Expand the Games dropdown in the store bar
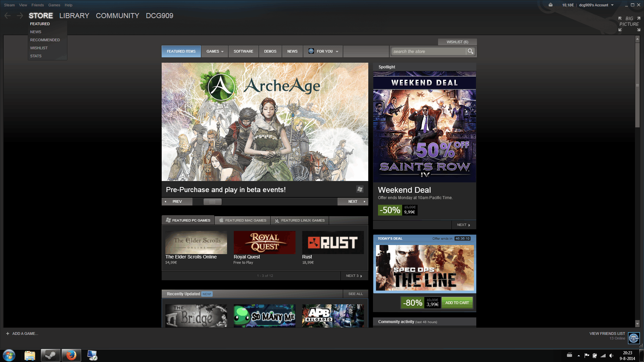This screenshot has height=362, width=644. (x=215, y=51)
